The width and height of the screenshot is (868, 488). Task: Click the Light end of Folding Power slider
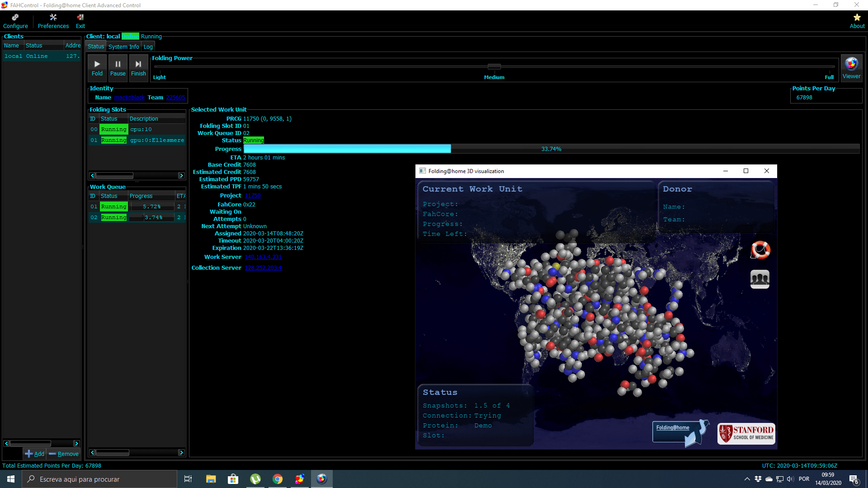[x=160, y=77]
